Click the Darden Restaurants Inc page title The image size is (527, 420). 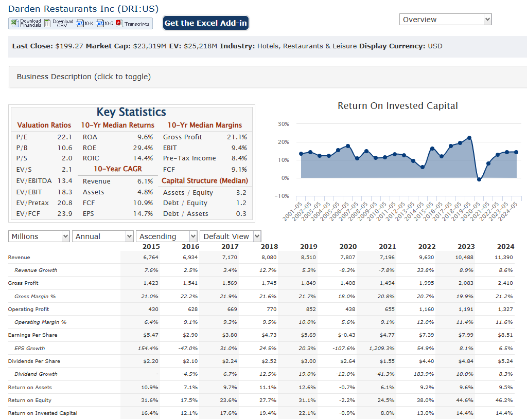[83, 9]
